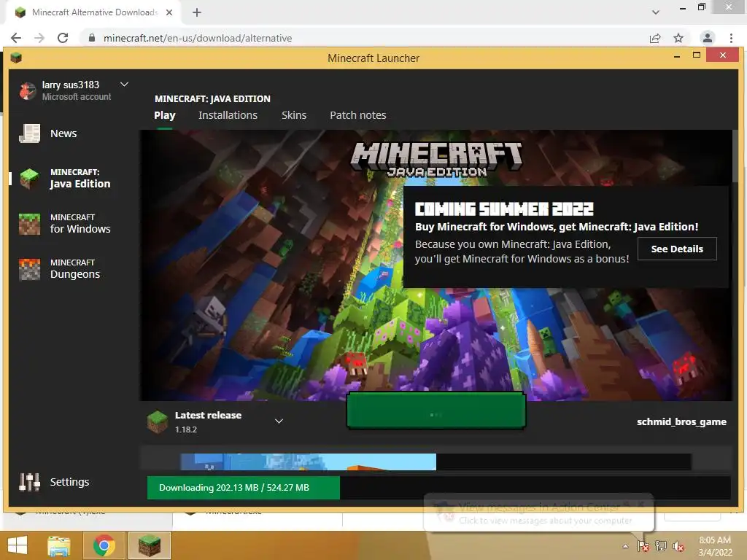Click the Minecraft Java Edition logo banner
Screen dimensions: 747x560
click(x=436, y=160)
